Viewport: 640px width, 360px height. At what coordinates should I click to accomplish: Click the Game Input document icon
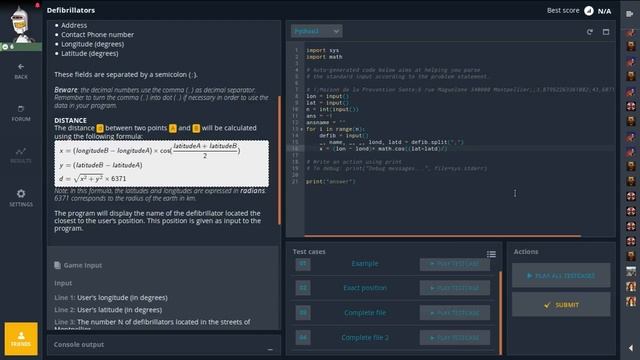click(57, 265)
